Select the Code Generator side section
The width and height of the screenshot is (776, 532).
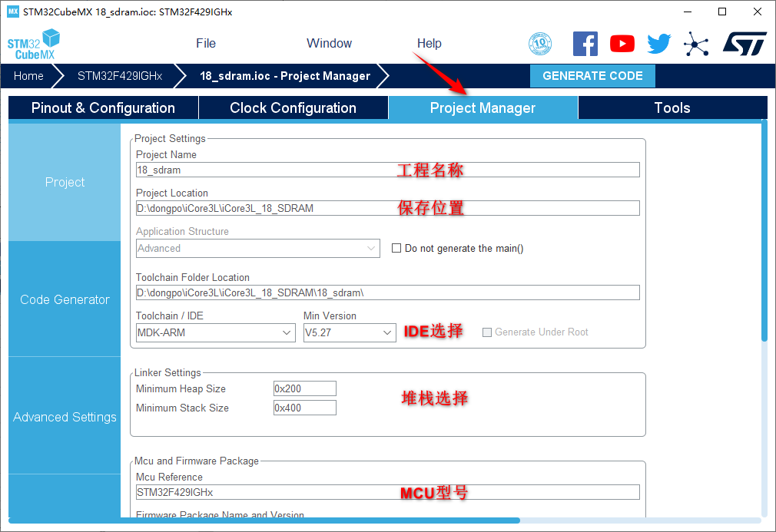point(65,299)
